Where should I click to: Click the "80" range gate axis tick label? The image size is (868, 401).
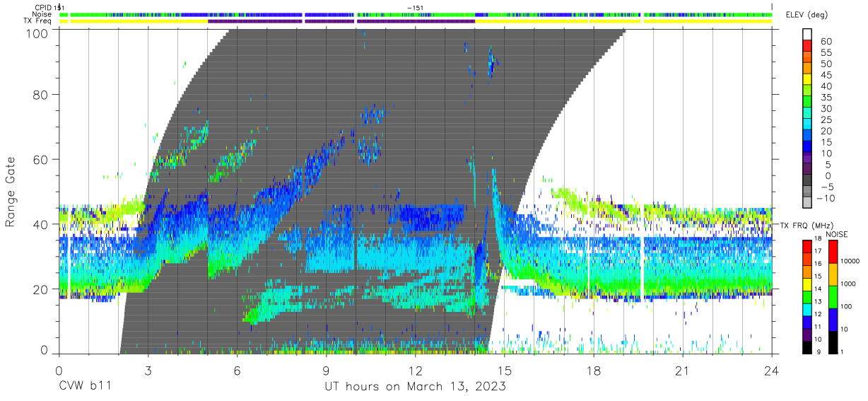pos(41,94)
